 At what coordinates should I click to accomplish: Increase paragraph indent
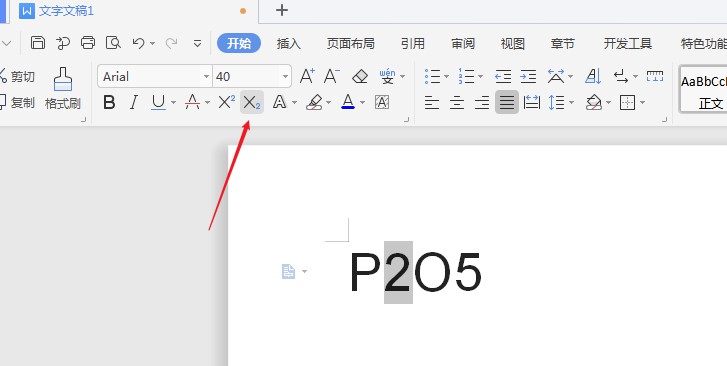point(528,76)
